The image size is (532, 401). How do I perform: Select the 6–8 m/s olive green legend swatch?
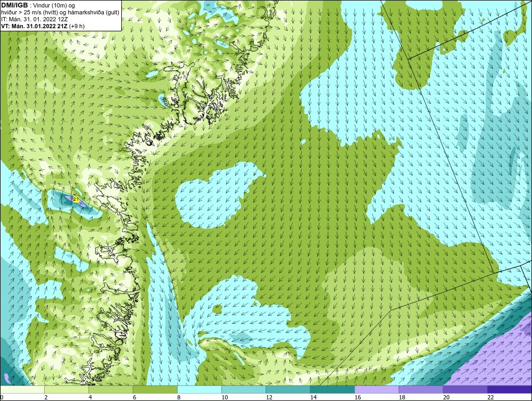pyautogui.click(x=155, y=389)
